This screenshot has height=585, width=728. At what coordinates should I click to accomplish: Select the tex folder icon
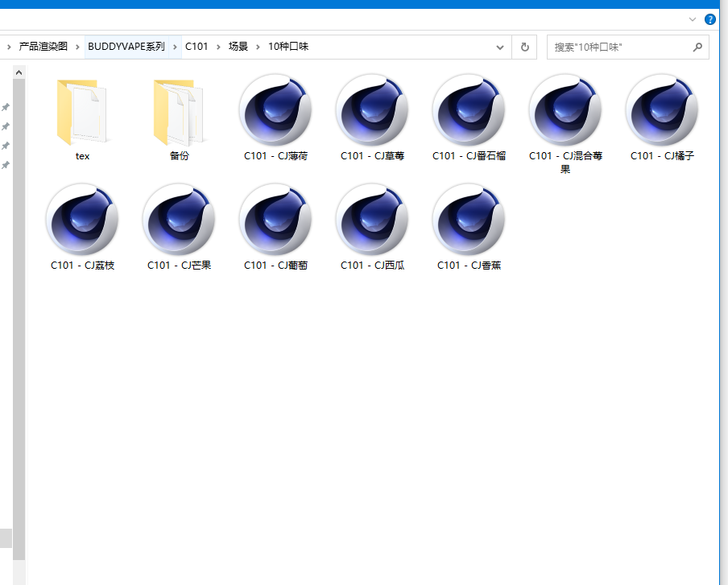pyautogui.click(x=82, y=113)
